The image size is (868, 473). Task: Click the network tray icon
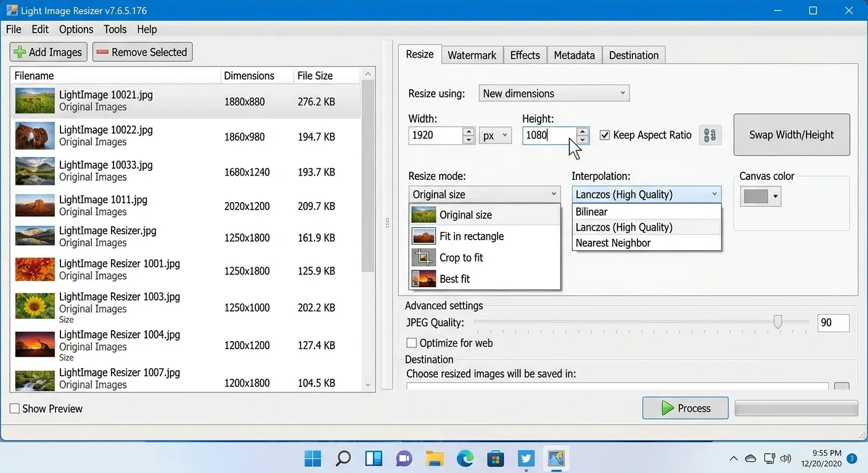pos(769,459)
